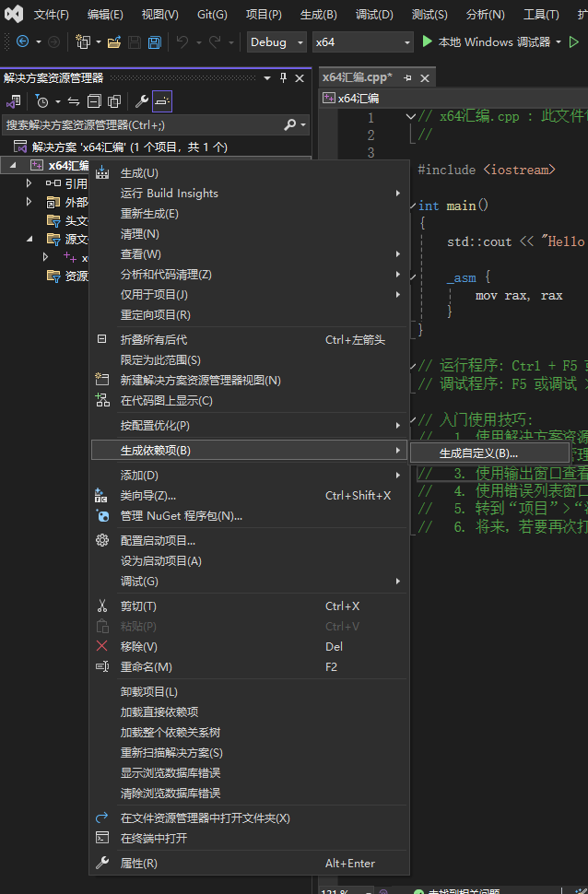Choose 折叠所有后代 menu entry

pyautogui.click(x=249, y=340)
